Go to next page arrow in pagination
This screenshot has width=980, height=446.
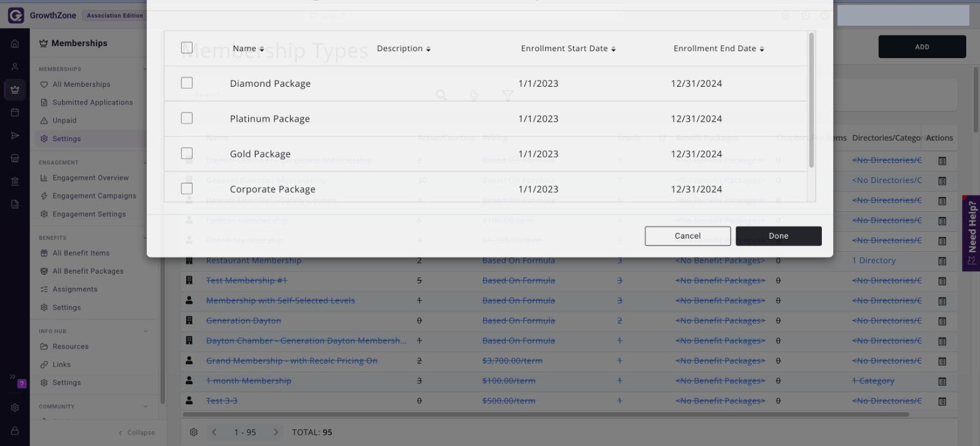pyautogui.click(x=276, y=432)
